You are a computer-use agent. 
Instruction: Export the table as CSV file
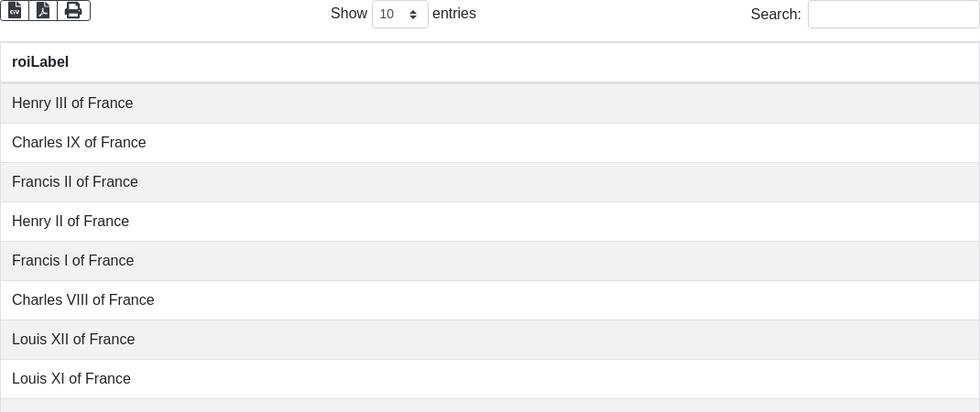coord(15,10)
